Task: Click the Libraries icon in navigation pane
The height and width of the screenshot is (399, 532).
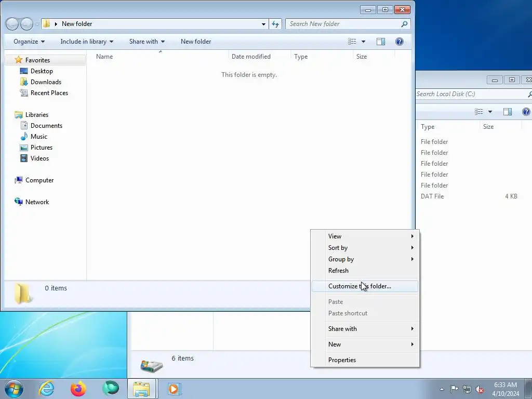Action: point(18,115)
